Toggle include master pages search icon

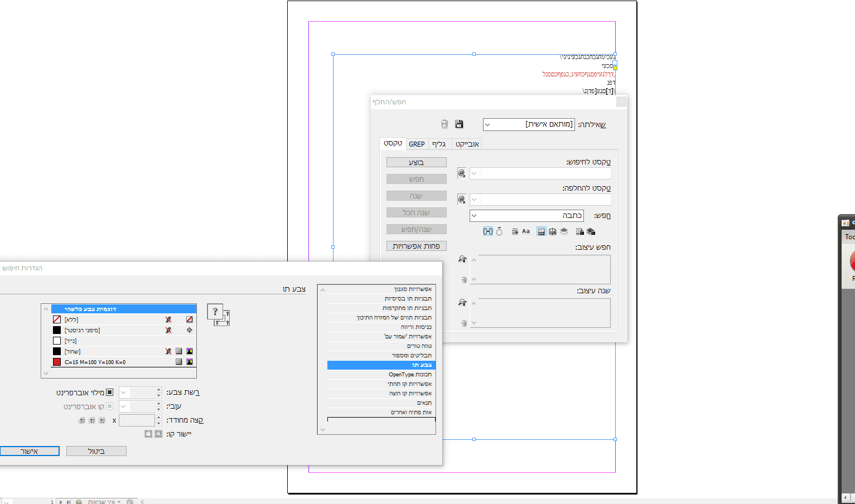pyautogui.click(x=552, y=231)
